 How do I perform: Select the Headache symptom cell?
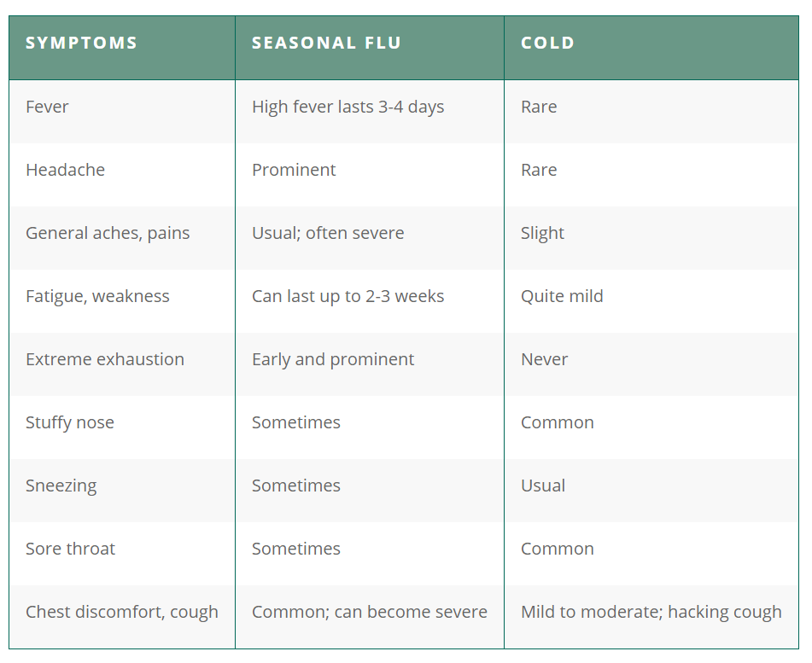(65, 170)
